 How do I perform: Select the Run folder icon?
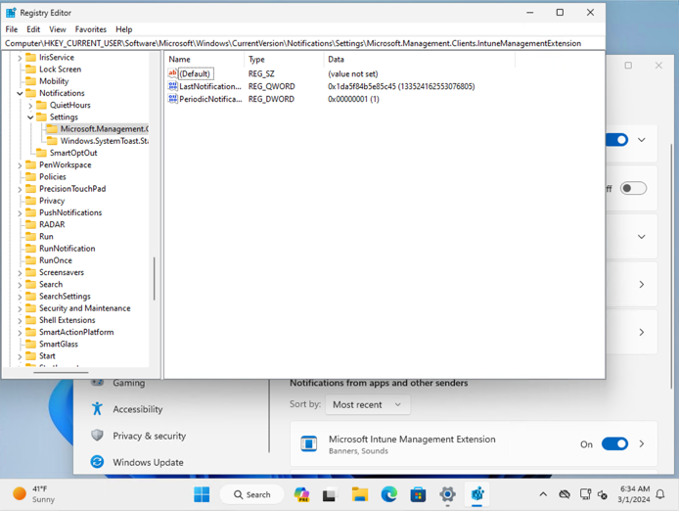(31, 236)
